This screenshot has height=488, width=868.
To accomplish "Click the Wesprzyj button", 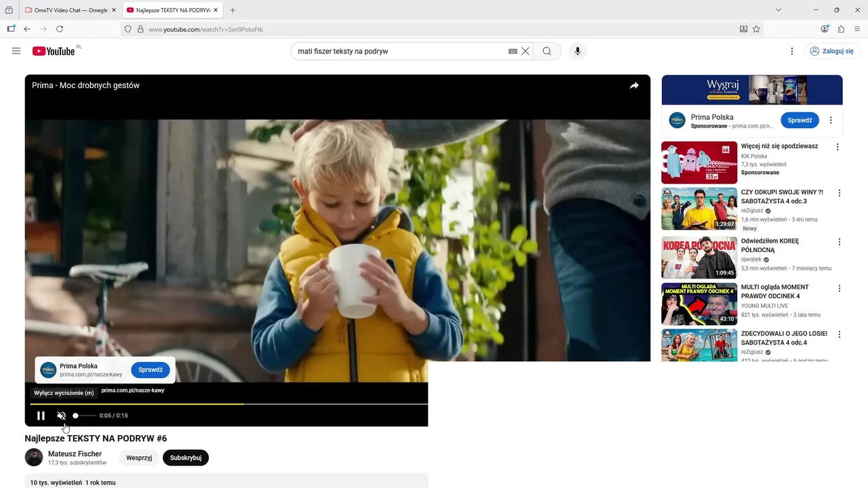I will click(x=139, y=457).
